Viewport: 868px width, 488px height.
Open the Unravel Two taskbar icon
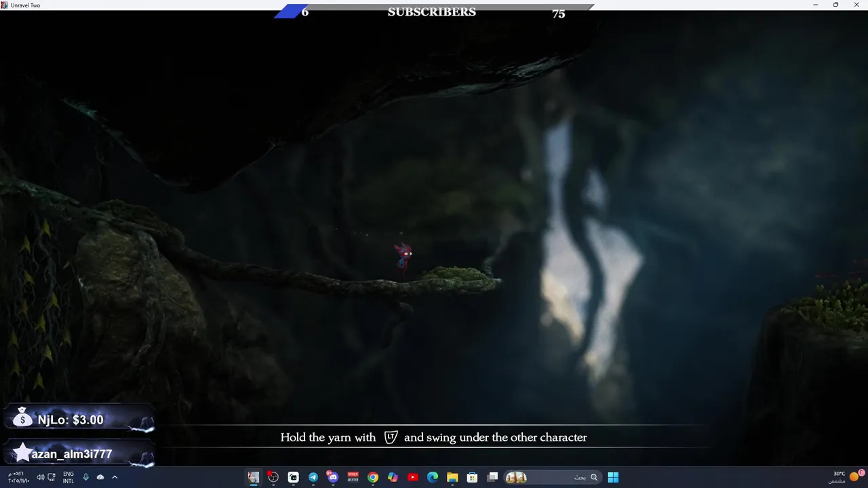click(x=254, y=477)
